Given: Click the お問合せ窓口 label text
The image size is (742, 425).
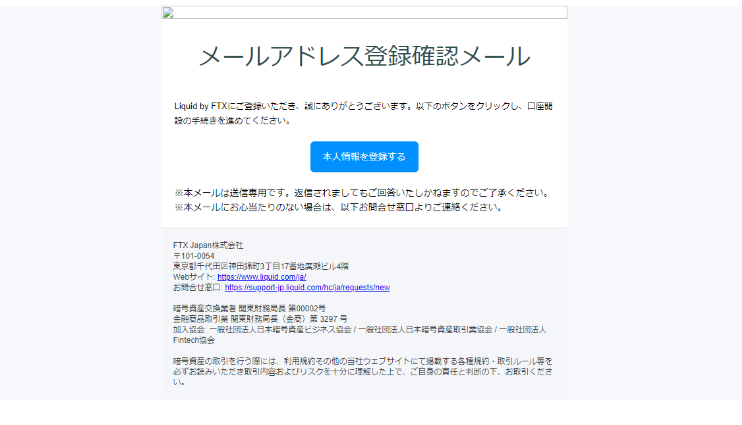Looking at the screenshot, I should [197, 287].
